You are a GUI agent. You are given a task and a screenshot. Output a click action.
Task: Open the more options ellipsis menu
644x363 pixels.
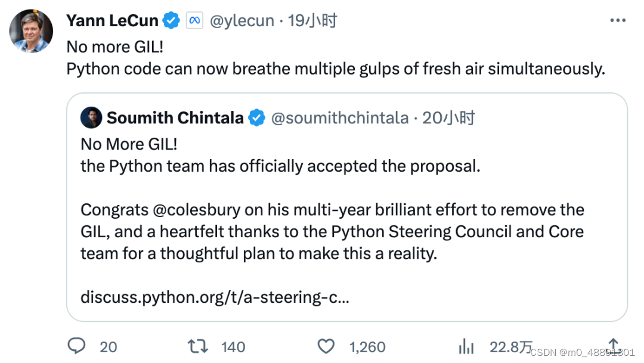(618, 20)
